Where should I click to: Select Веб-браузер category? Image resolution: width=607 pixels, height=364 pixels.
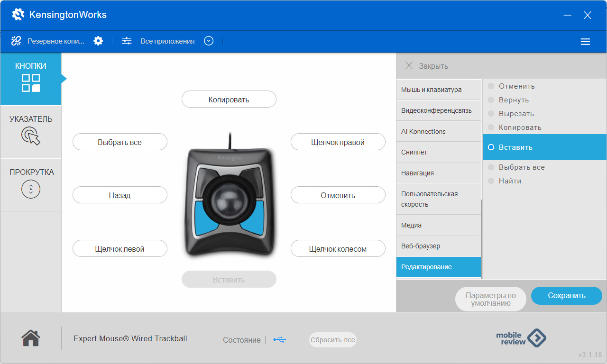(x=439, y=246)
